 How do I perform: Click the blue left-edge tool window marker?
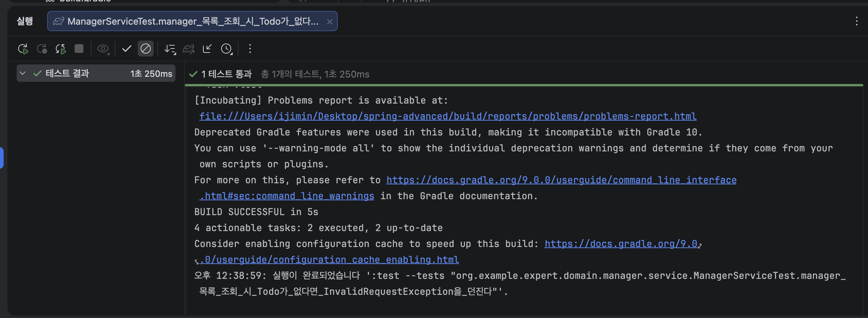coord(2,158)
